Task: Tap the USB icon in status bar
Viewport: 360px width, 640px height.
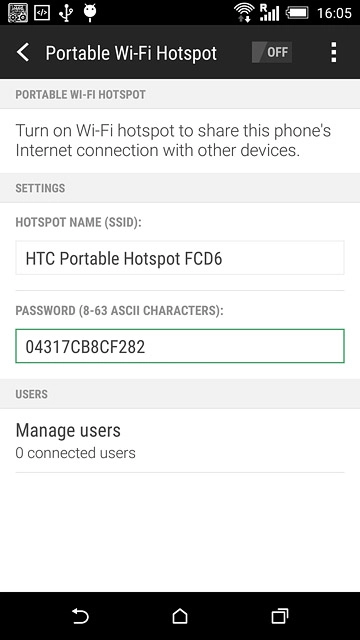Action: (66, 13)
